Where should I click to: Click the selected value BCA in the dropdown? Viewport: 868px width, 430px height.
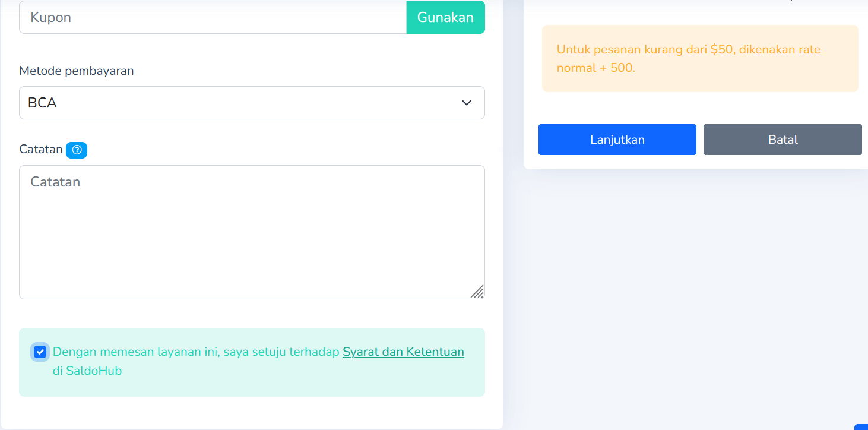coord(43,103)
